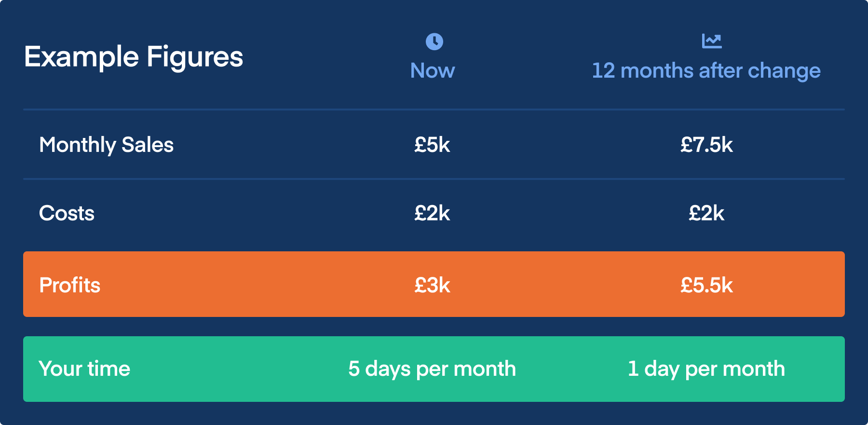This screenshot has width=868, height=425.
Task: Click the 5 days per month value
Action: tap(432, 369)
